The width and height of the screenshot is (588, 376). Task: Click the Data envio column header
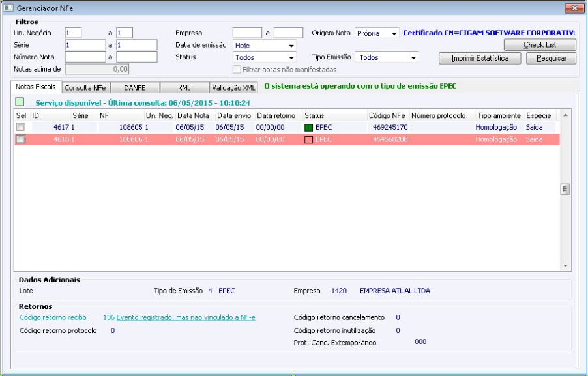click(x=235, y=115)
